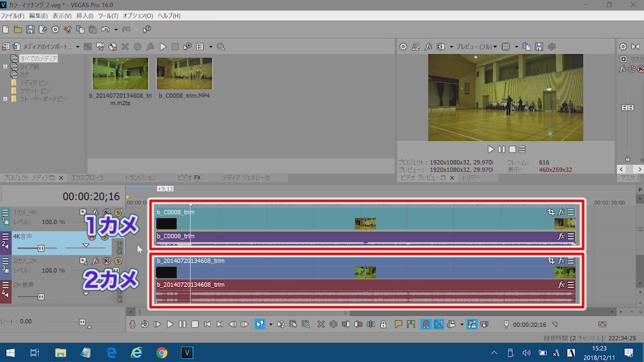
Task: Open the preview quality dropdown
Action: 475,47
